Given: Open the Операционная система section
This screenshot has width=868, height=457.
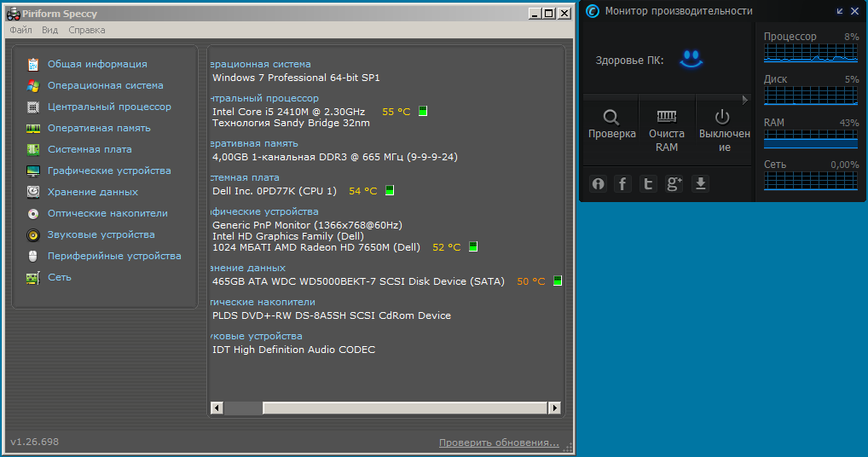Looking at the screenshot, I should (x=105, y=86).
